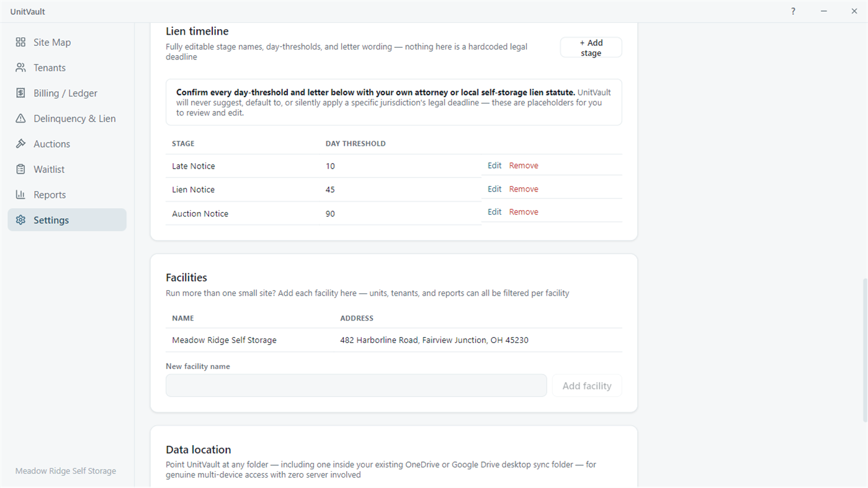Open the Reports section
The image size is (868, 488).
click(67, 195)
